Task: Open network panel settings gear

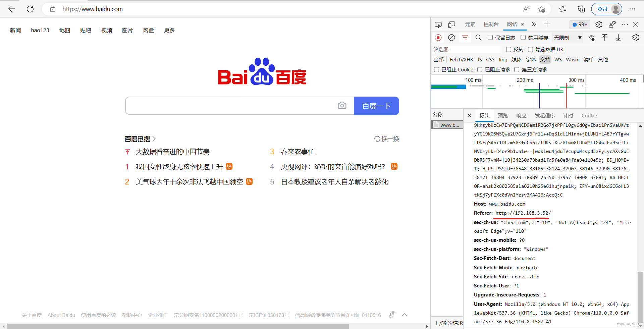Action: tap(636, 38)
